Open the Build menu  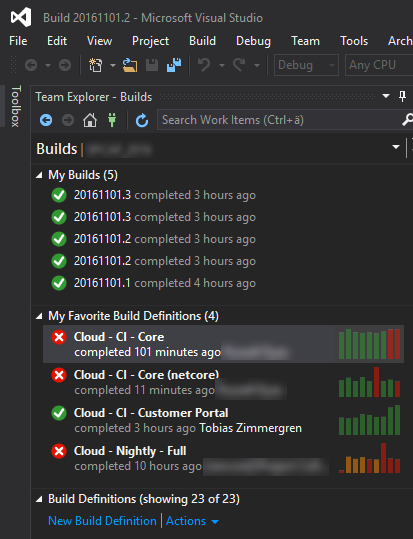(202, 41)
